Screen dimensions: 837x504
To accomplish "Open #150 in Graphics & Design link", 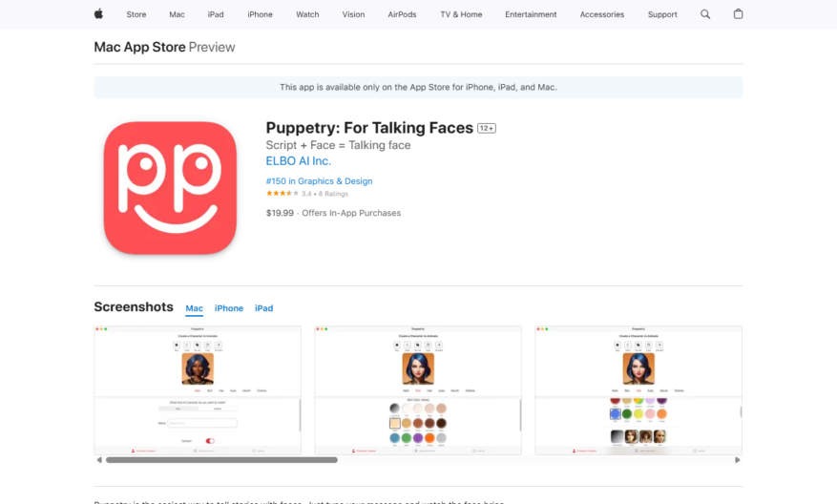I will (319, 181).
